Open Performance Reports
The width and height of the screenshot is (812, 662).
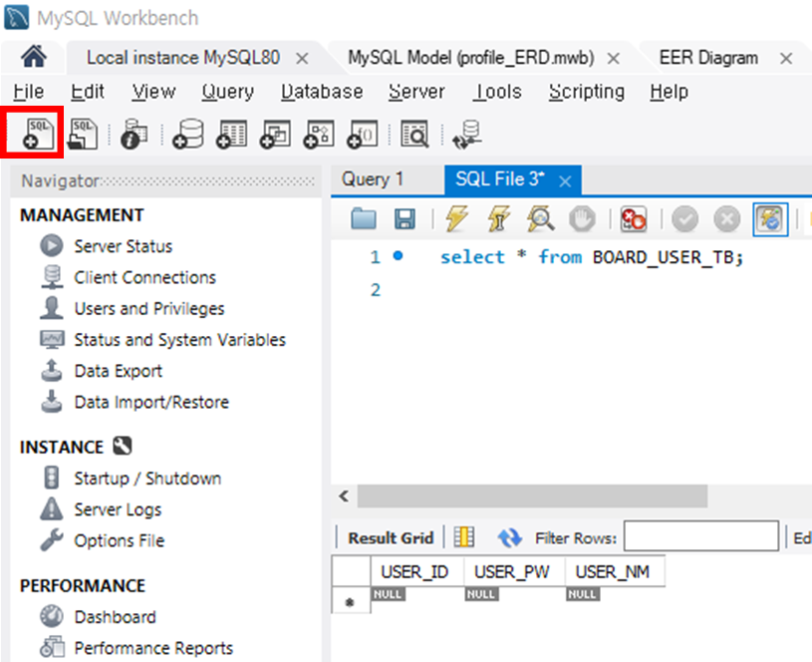[x=153, y=648]
